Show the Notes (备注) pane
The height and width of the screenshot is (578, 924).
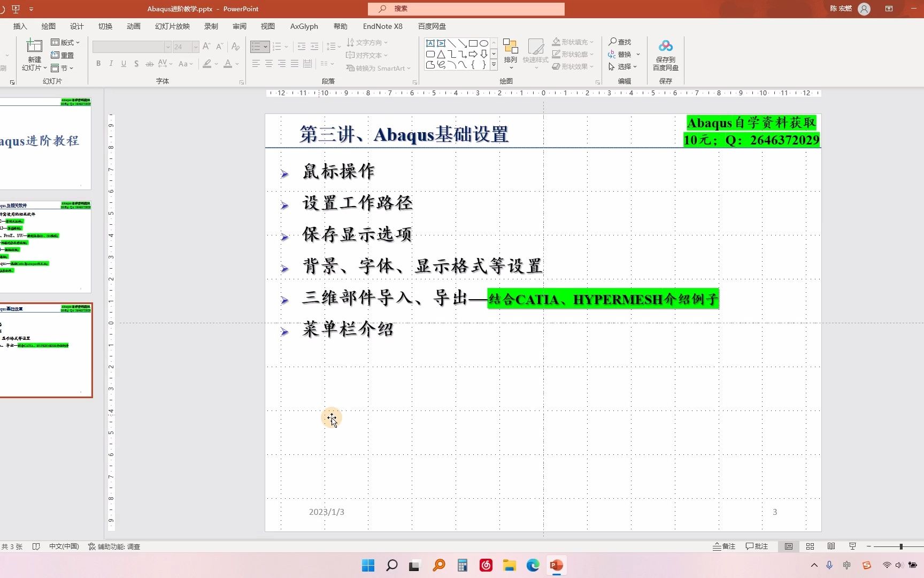click(x=724, y=546)
